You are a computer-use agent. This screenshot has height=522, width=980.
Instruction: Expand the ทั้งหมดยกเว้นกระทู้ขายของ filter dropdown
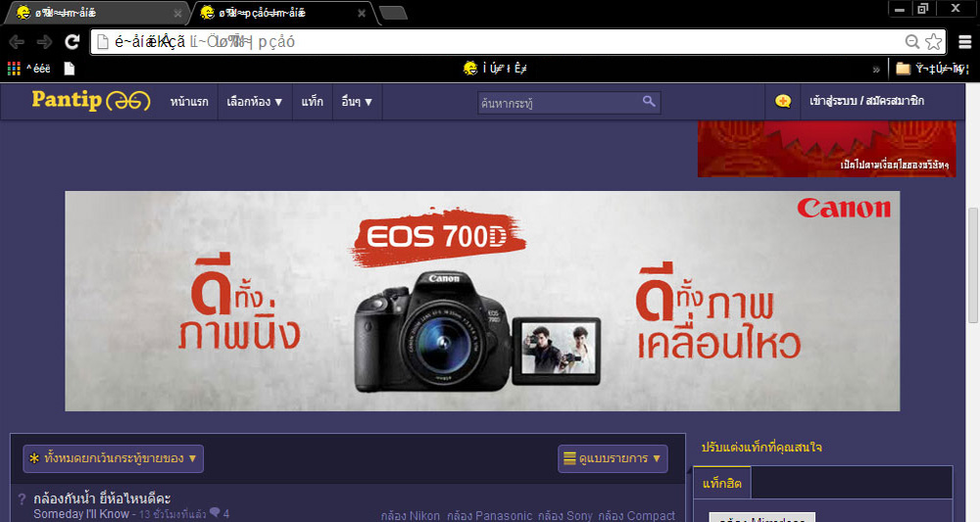coord(113,458)
